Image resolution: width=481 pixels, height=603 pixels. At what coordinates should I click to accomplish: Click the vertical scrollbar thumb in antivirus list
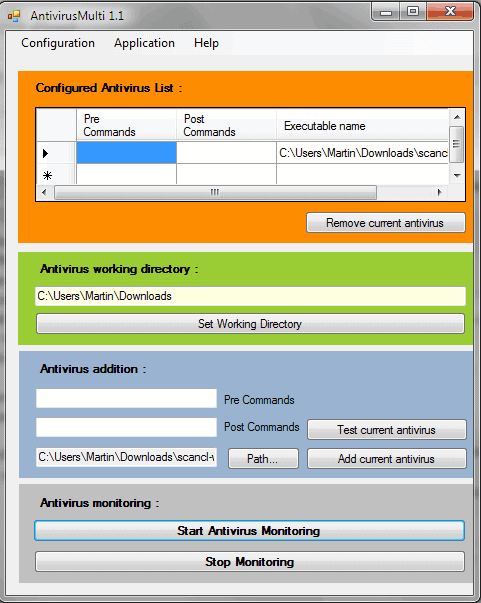457,144
